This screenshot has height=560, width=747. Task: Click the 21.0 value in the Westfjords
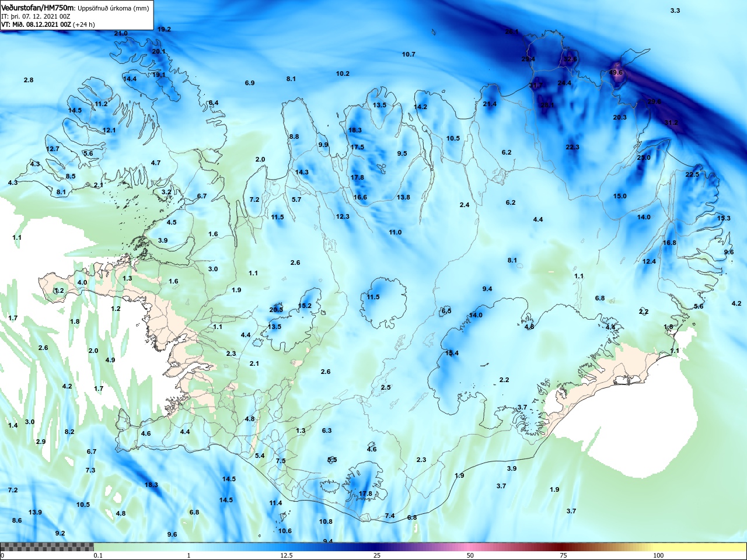pos(121,33)
